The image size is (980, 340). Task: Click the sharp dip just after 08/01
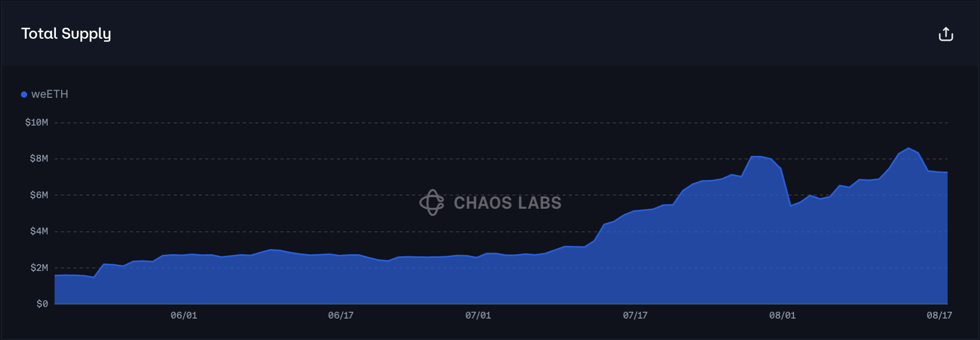pyautogui.click(x=791, y=206)
